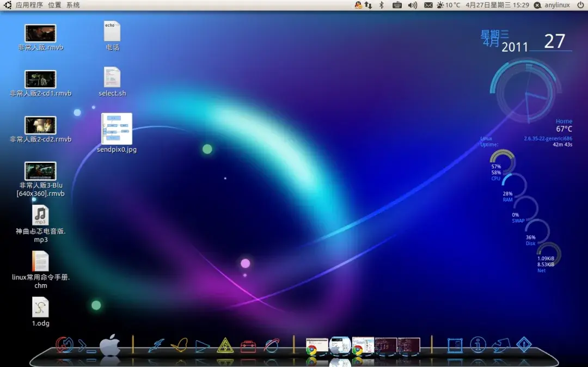Launch the globe browser icon in dock
The width and height of the screenshot is (588, 367).
pos(271,345)
